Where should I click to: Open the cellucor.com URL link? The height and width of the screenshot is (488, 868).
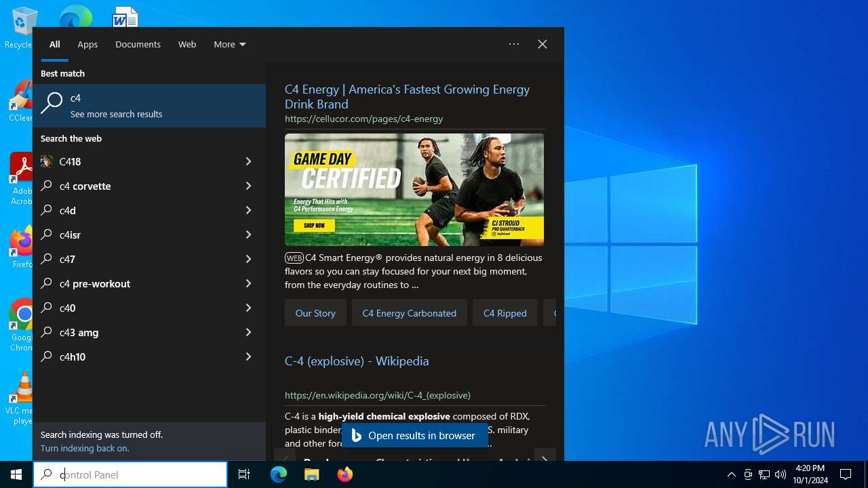tap(363, 119)
